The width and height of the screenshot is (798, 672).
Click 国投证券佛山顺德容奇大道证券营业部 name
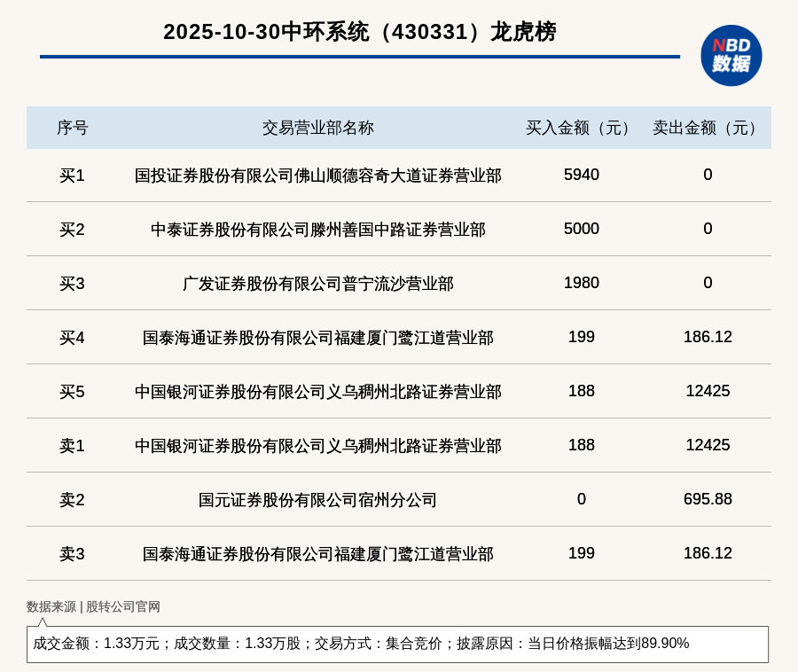[x=317, y=176]
